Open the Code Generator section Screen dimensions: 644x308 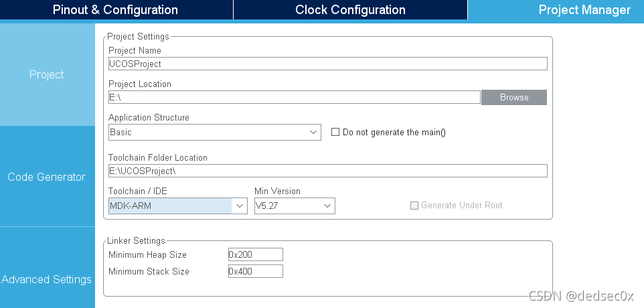coord(47,177)
